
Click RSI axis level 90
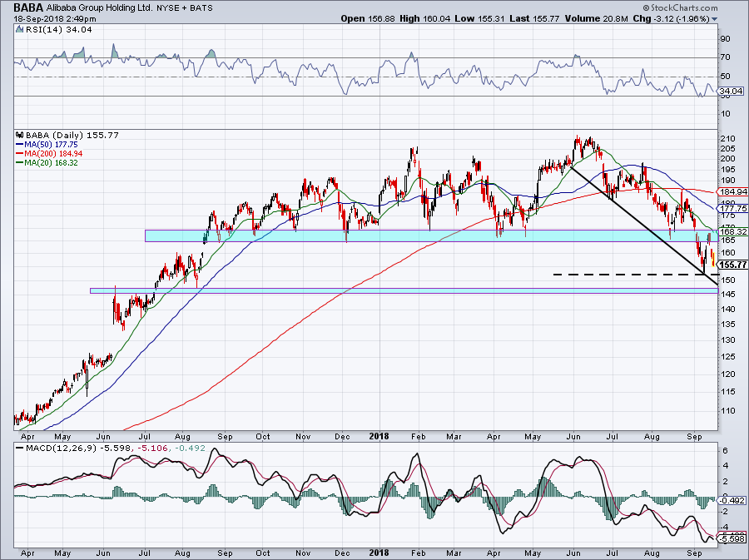click(x=725, y=38)
